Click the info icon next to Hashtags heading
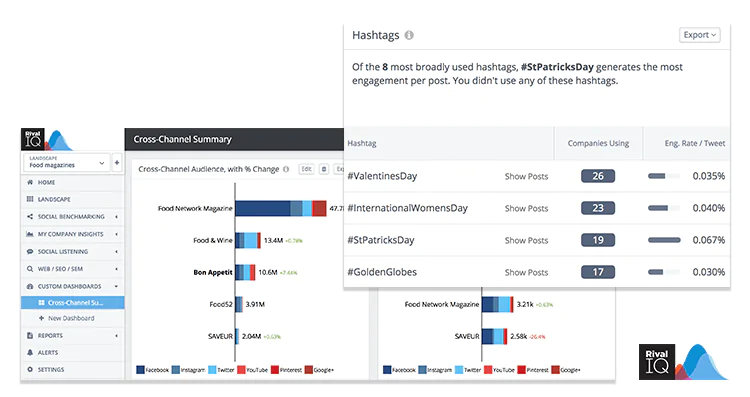Viewport: 750px width, 397px height. point(409,35)
